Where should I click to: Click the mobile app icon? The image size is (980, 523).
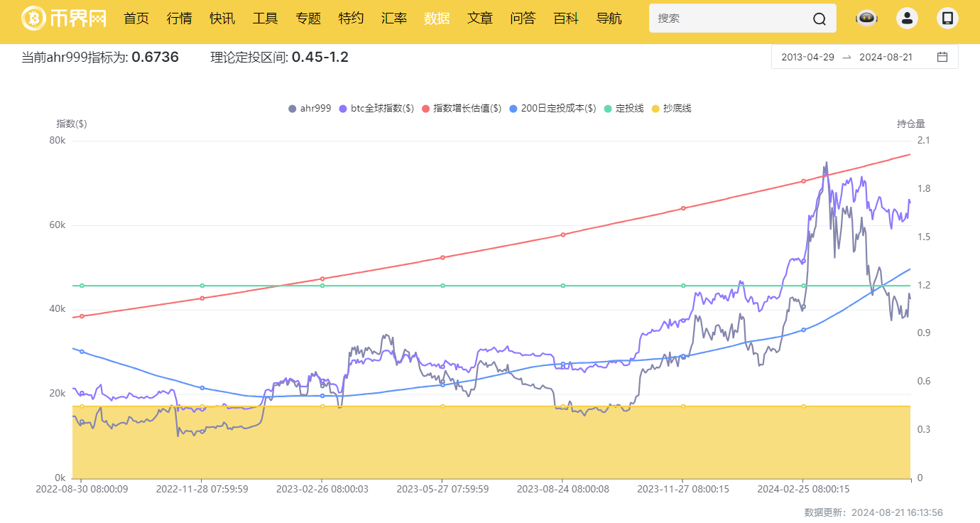pyautogui.click(x=947, y=18)
